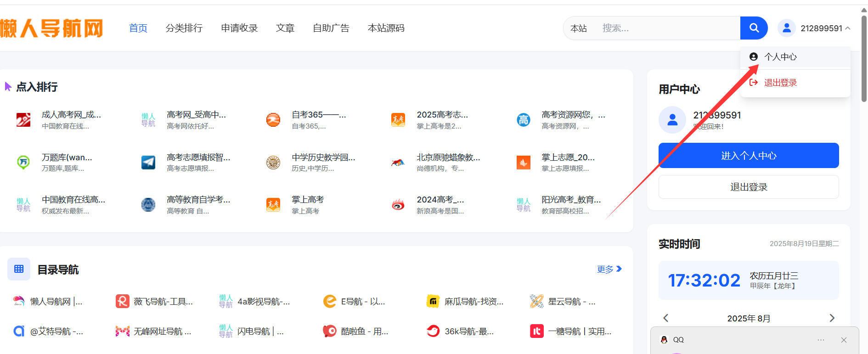The height and width of the screenshot is (354, 868).
Task: Click the QQ penguin icon
Action: tap(664, 340)
